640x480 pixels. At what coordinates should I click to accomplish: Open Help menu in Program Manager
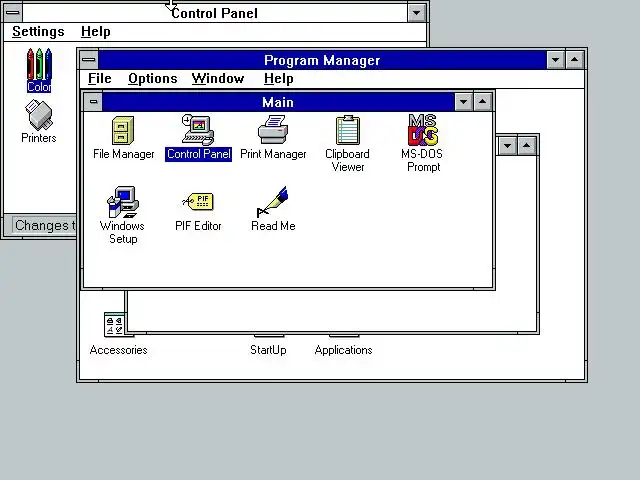(x=279, y=78)
